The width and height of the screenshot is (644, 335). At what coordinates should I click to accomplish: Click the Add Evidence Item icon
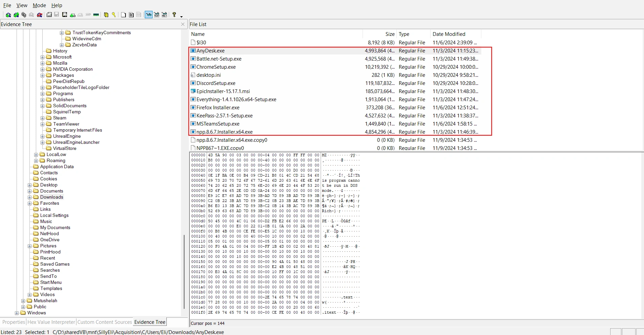8,15
